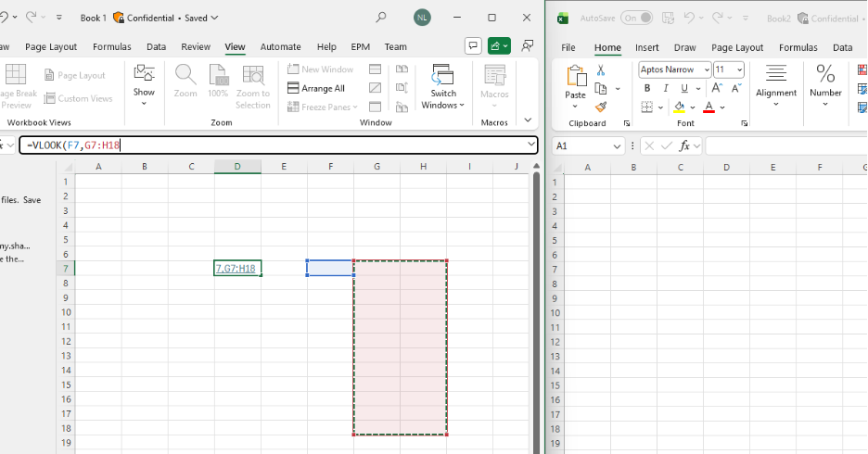The height and width of the screenshot is (454, 868).
Task: Click the Paste clipboard icon in Book2
Action: [576, 76]
